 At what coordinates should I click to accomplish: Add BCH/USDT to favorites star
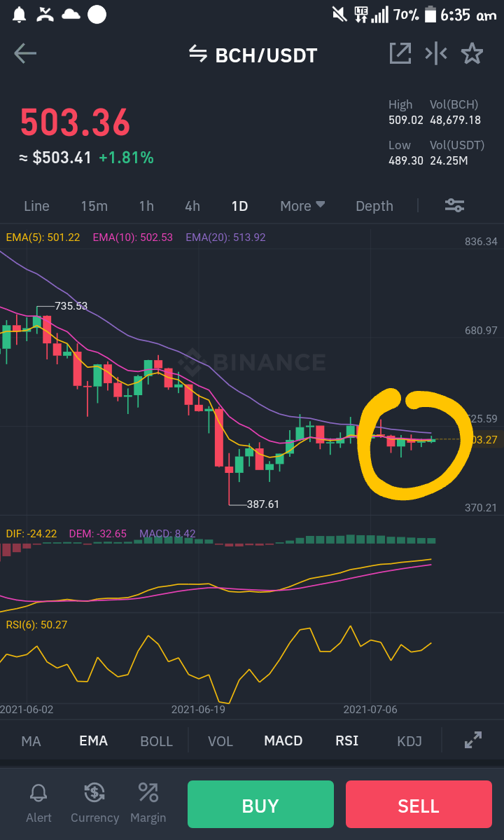click(x=472, y=53)
